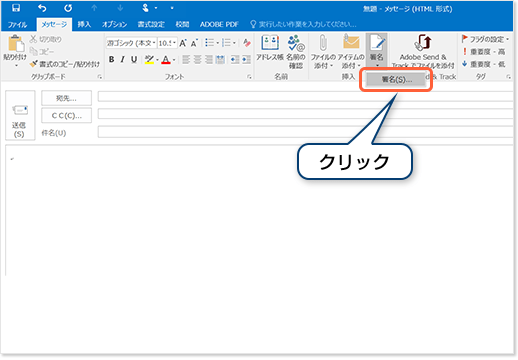
Task: Click 切り取り cut
Action: 46,39
